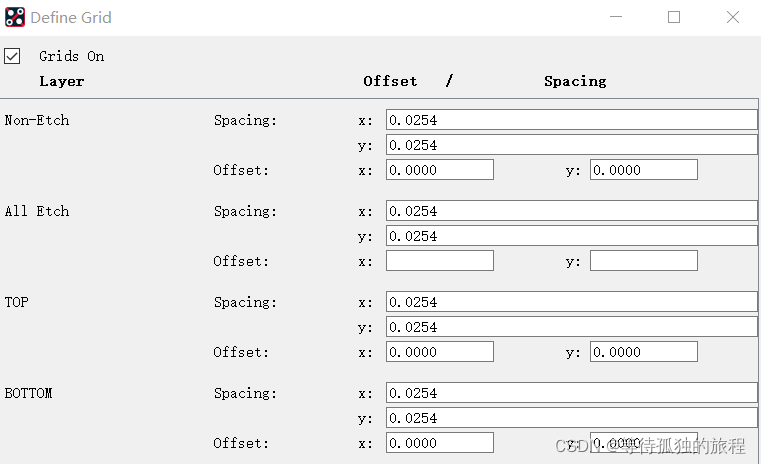This screenshot has width=761, height=464.
Task: Click Non-Etch spacing y field
Action: [x=571, y=145]
